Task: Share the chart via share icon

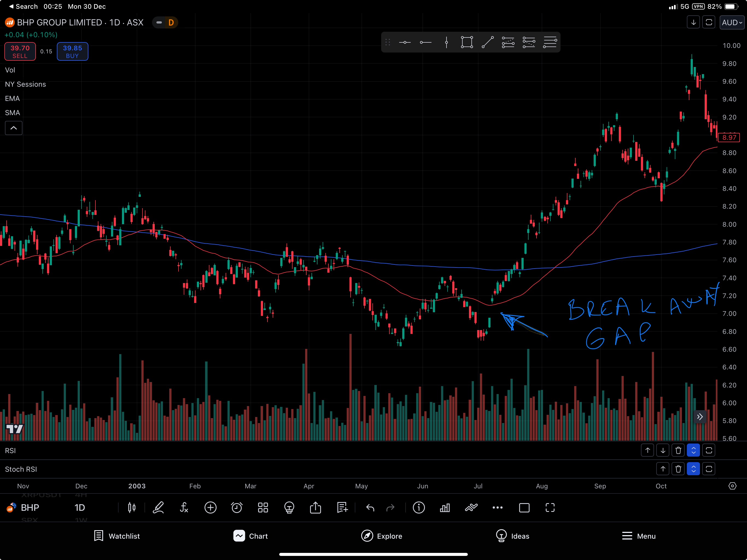Action: pyautogui.click(x=316, y=507)
